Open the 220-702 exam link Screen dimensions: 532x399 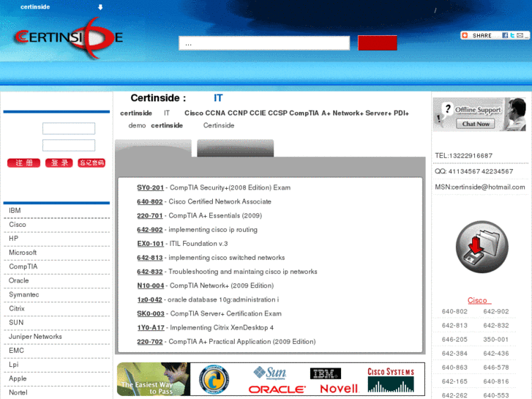[x=149, y=342]
